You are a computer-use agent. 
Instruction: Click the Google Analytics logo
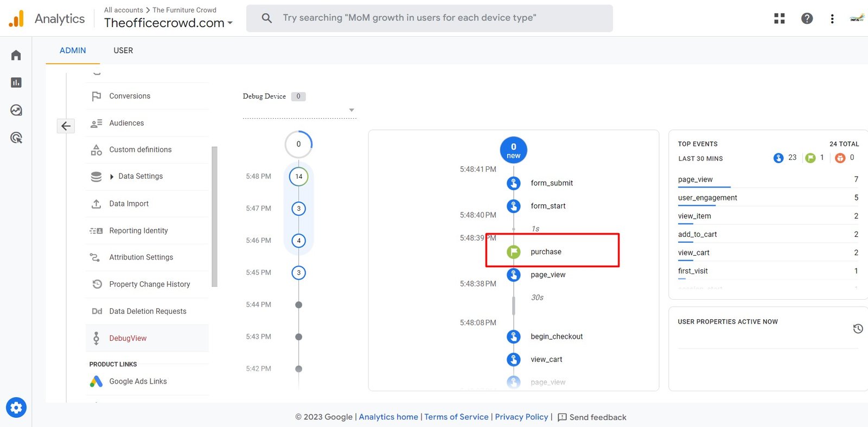coord(17,18)
